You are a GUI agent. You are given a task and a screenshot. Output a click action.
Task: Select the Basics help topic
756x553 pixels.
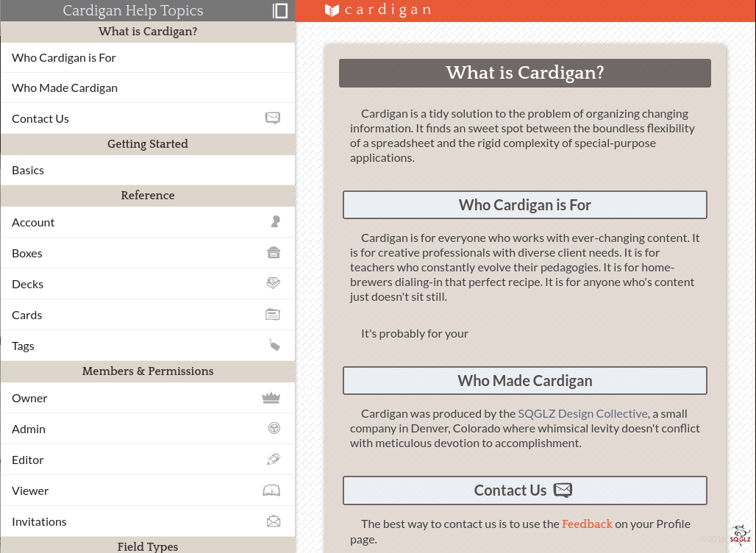[x=28, y=171]
